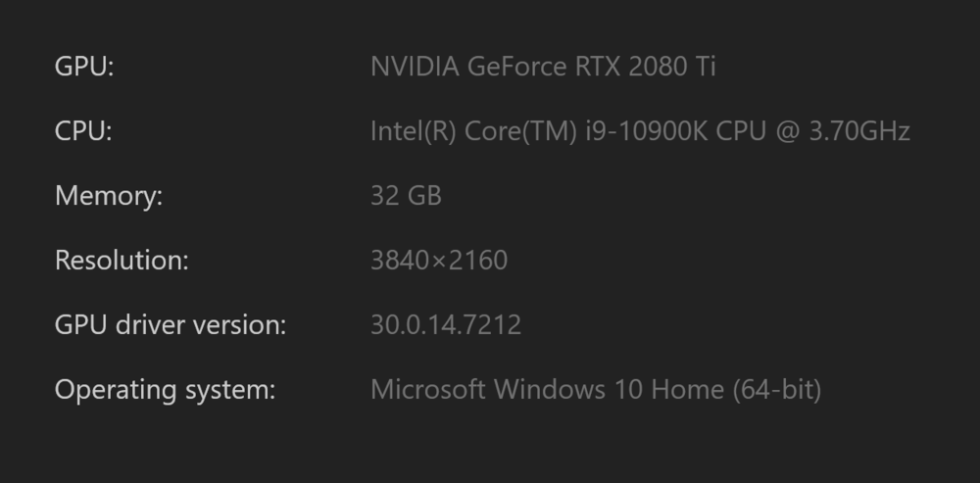Click "Core(TM)" in the CPU value

click(x=515, y=131)
